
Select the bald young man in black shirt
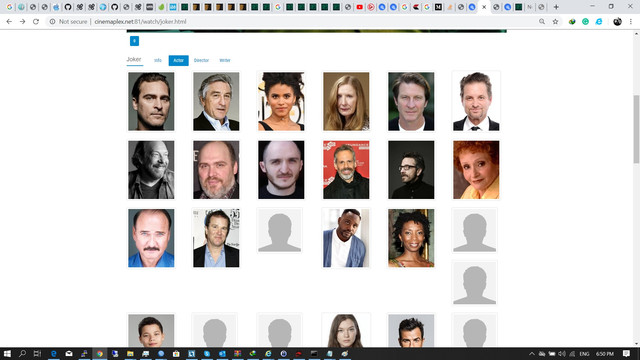pos(281,170)
